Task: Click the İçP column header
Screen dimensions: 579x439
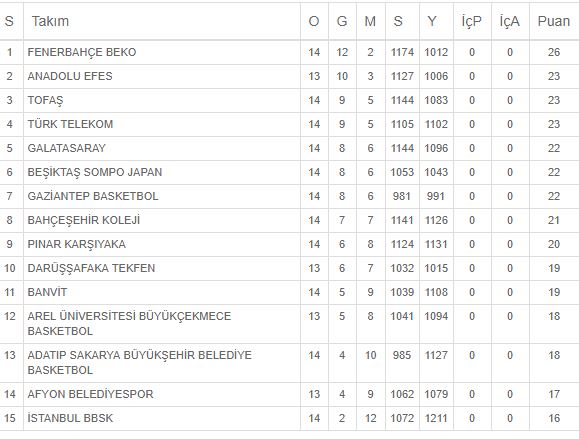Action: tap(472, 21)
